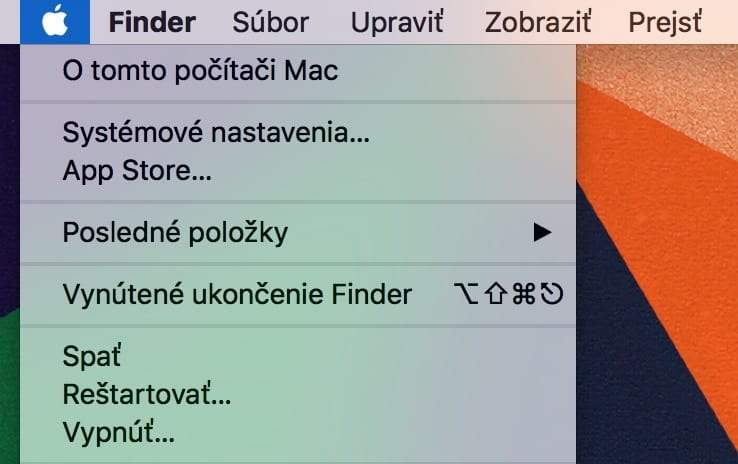Click the Posledné položky submenu arrow
This screenshot has height=464, width=738.
[542, 232]
